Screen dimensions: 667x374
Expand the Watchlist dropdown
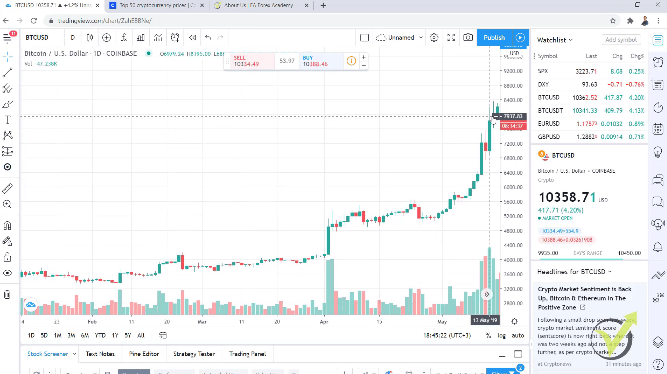click(555, 40)
